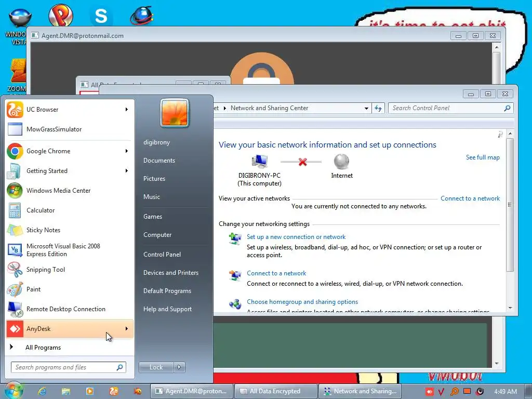The image size is (532, 399).
Task: Open Music from Start menu
Action: pyautogui.click(x=151, y=197)
